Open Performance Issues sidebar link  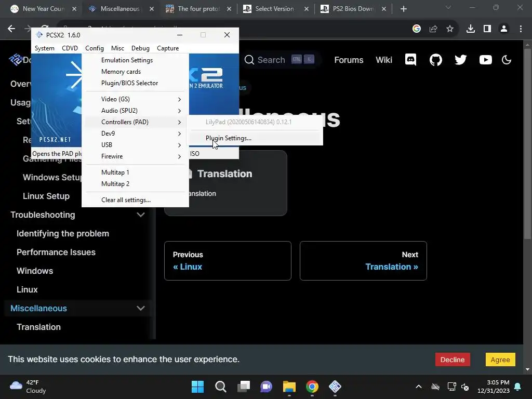pyautogui.click(x=56, y=252)
